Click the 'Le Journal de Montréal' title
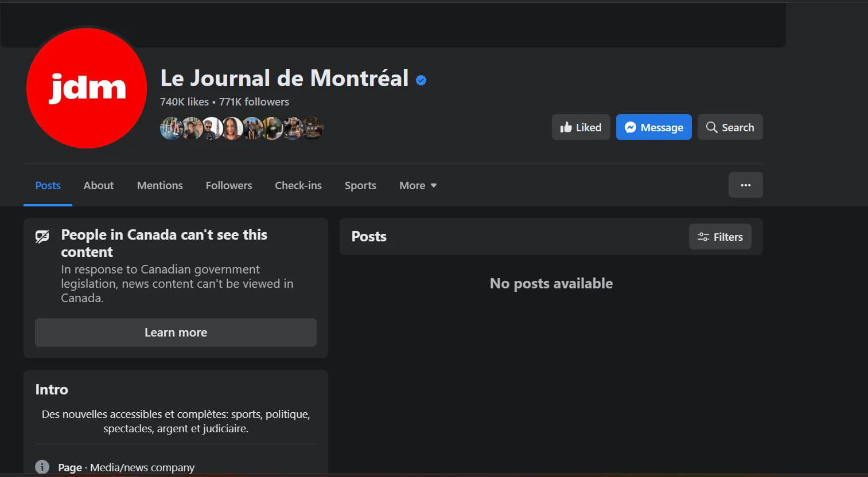This screenshot has width=868, height=477. pos(285,79)
